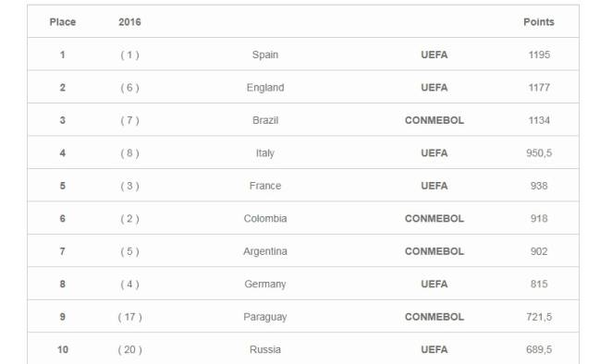Screen dimensions: 600x364
Task: Click Italy in the ranking table
Action: pyautogui.click(x=265, y=153)
